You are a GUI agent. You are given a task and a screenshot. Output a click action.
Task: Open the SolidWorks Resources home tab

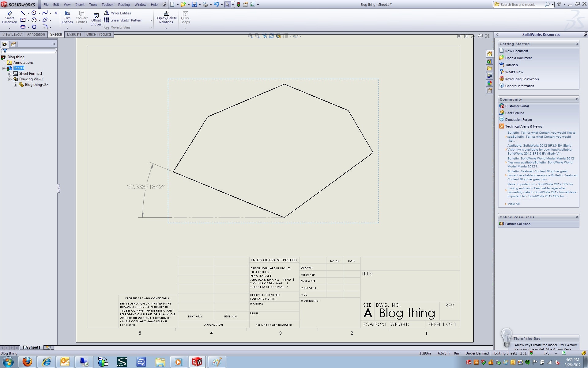[x=489, y=54]
